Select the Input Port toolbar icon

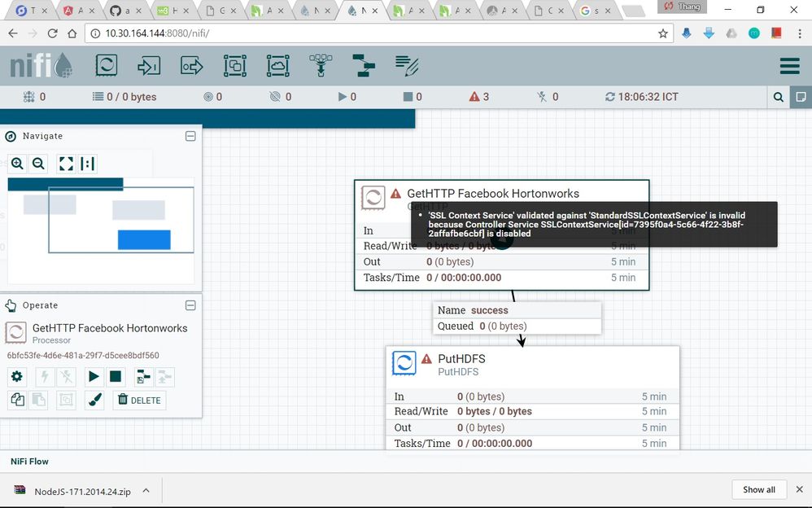point(149,66)
